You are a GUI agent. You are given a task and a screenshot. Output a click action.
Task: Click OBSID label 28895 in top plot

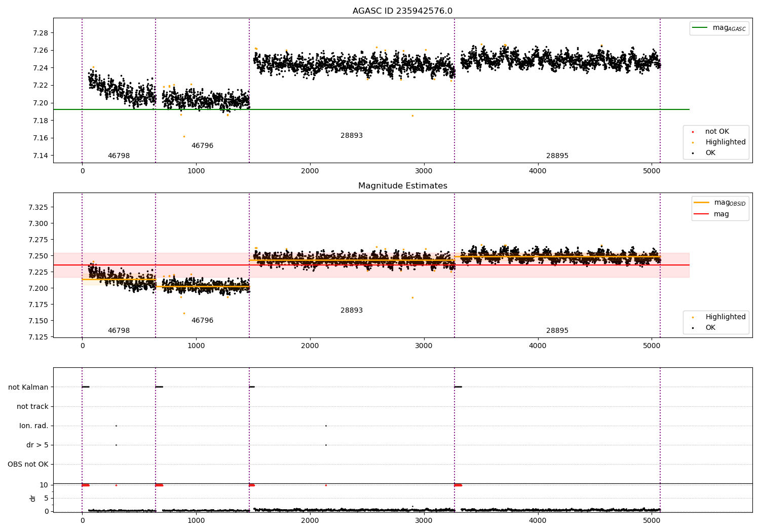tap(557, 156)
